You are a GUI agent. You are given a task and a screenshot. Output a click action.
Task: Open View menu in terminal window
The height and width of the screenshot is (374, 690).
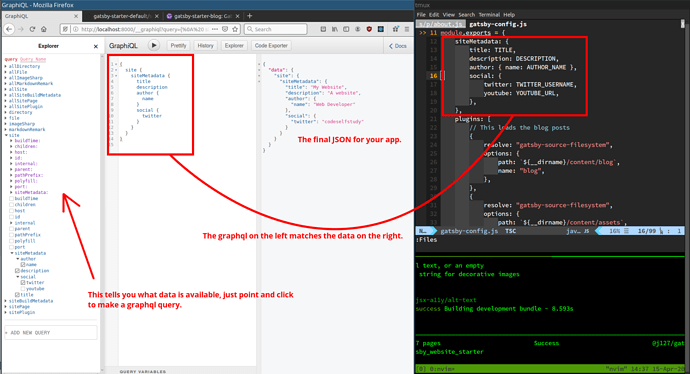(x=448, y=15)
